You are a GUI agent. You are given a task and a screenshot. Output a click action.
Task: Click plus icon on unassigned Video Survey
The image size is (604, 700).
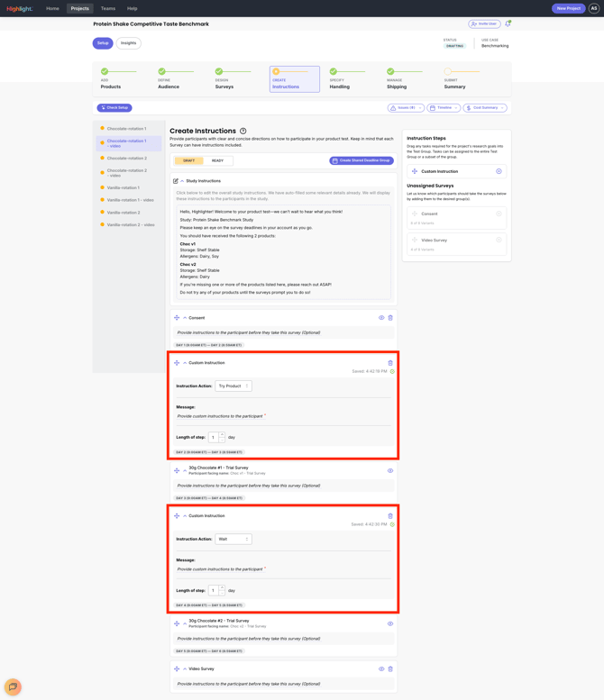499,240
